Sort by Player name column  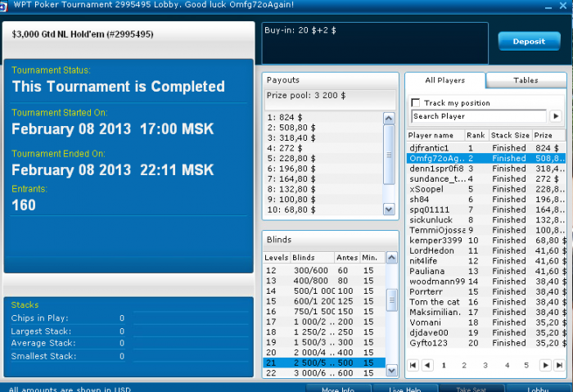(435, 135)
